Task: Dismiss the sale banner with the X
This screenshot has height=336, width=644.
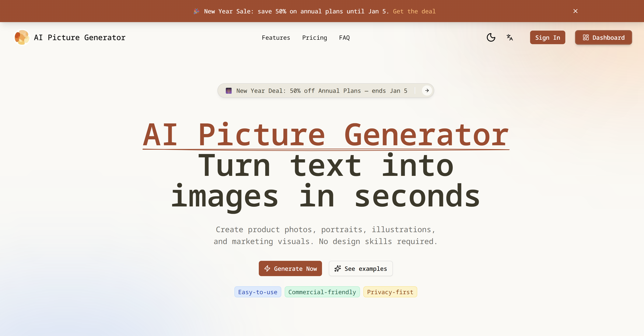Action: (x=575, y=11)
